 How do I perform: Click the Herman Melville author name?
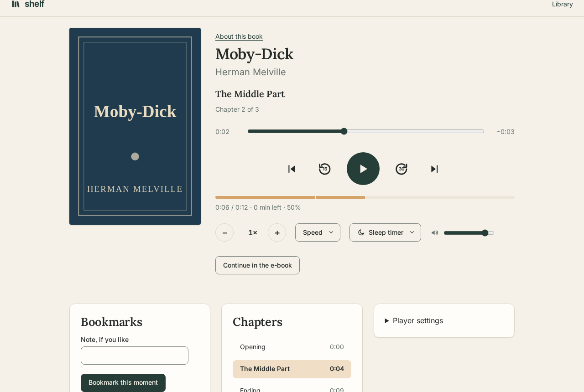pyautogui.click(x=250, y=72)
